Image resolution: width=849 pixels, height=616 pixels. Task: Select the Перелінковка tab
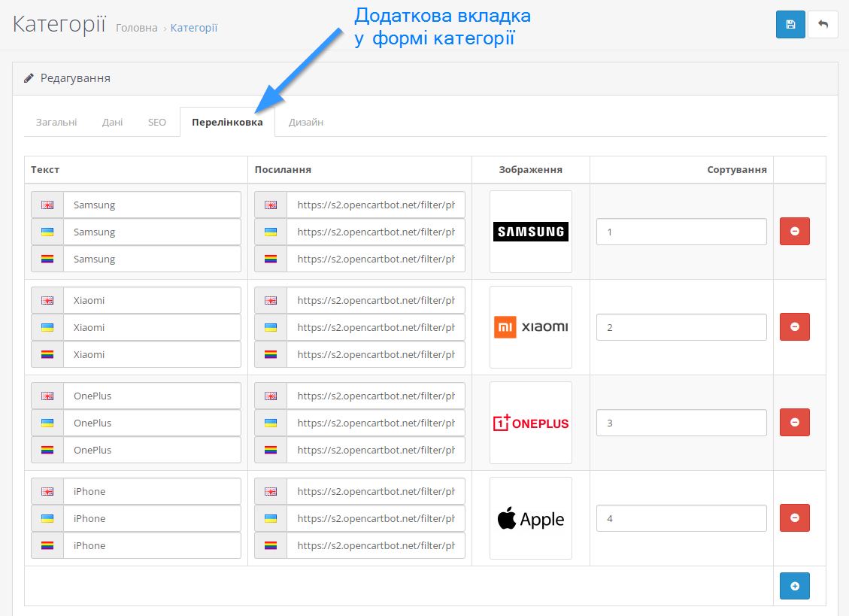227,123
